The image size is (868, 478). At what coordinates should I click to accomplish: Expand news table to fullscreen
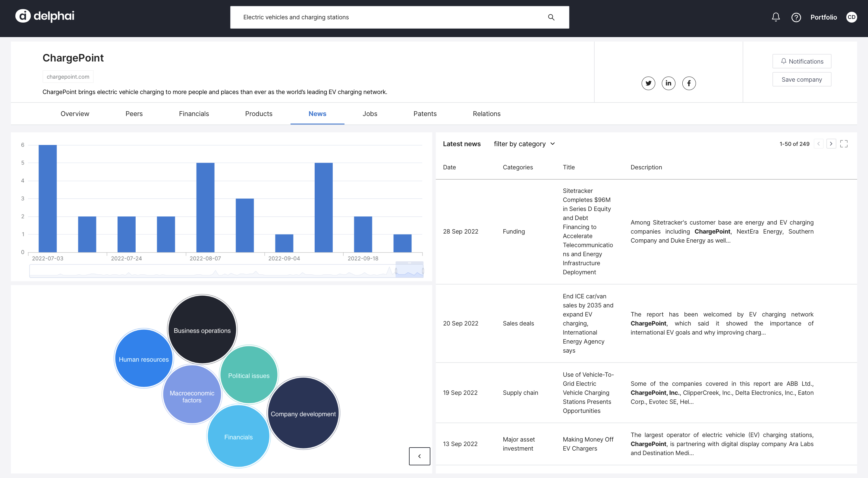pyautogui.click(x=844, y=144)
